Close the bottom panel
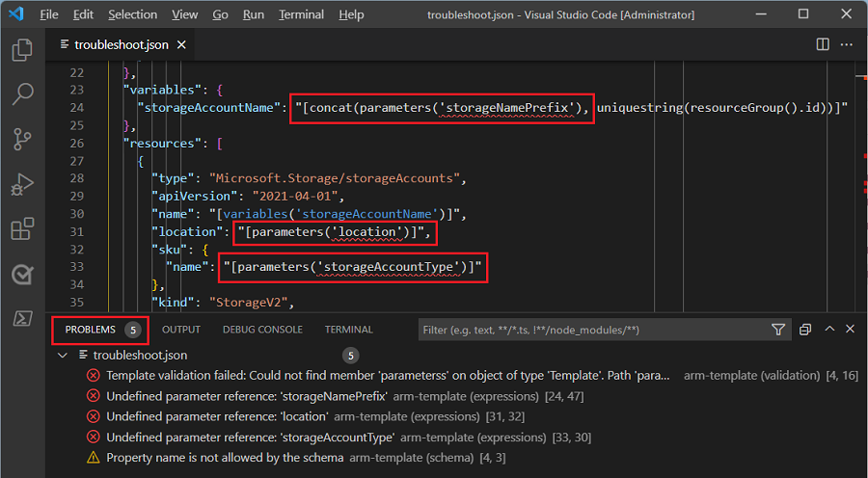868x478 pixels. (x=851, y=329)
